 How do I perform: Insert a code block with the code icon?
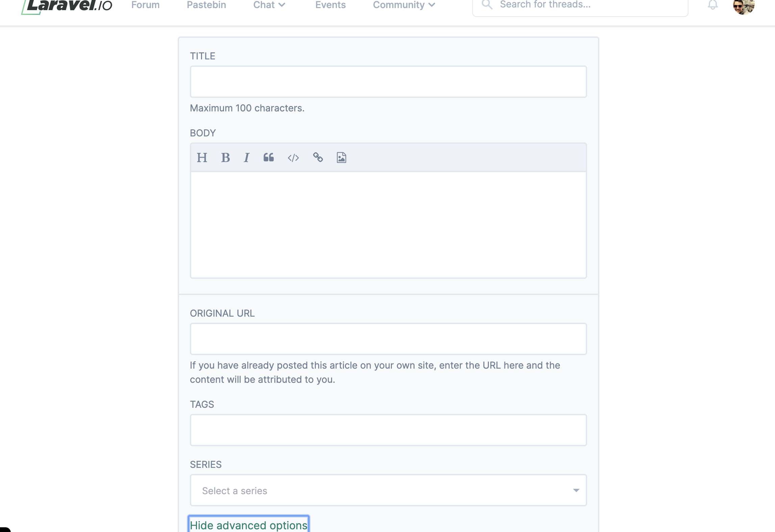pyautogui.click(x=293, y=158)
